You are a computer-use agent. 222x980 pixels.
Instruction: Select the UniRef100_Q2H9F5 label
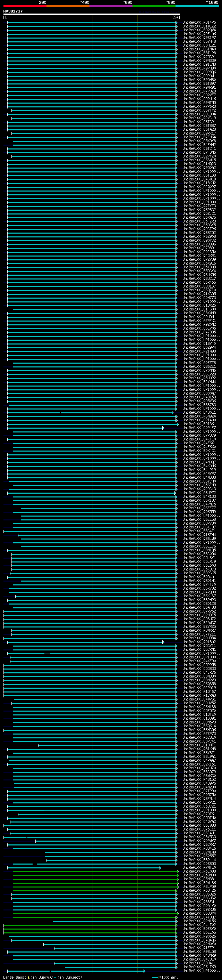point(199,615)
